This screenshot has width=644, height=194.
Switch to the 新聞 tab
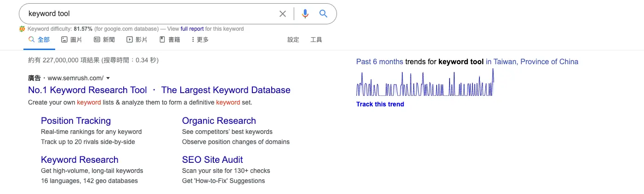(104, 40)
